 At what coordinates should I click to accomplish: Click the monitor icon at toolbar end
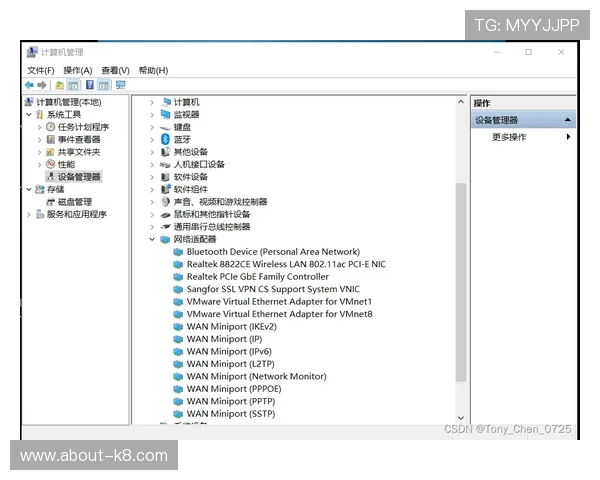click(121, 85)
